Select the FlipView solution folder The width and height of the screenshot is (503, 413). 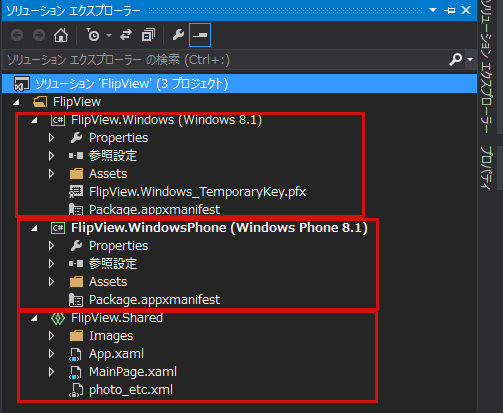[x=77, y=102]
